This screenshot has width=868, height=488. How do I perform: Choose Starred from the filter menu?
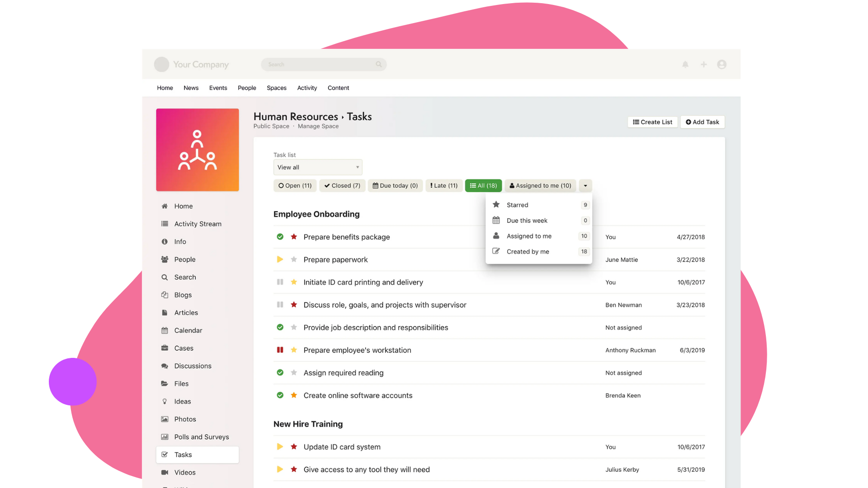tap(517, 205)
